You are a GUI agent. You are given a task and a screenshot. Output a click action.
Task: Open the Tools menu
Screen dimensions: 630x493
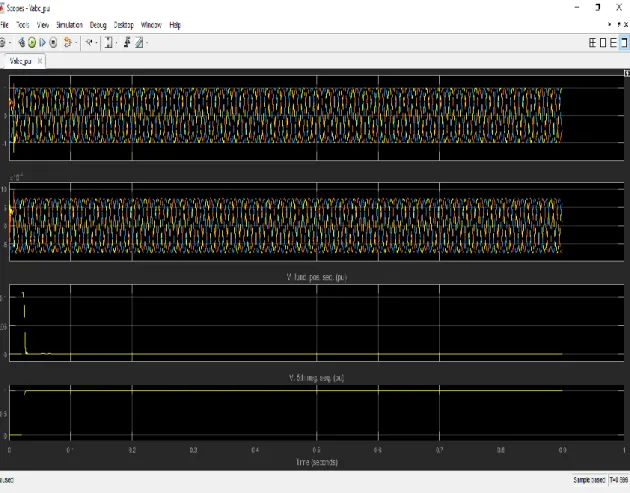tap(23, 25)
